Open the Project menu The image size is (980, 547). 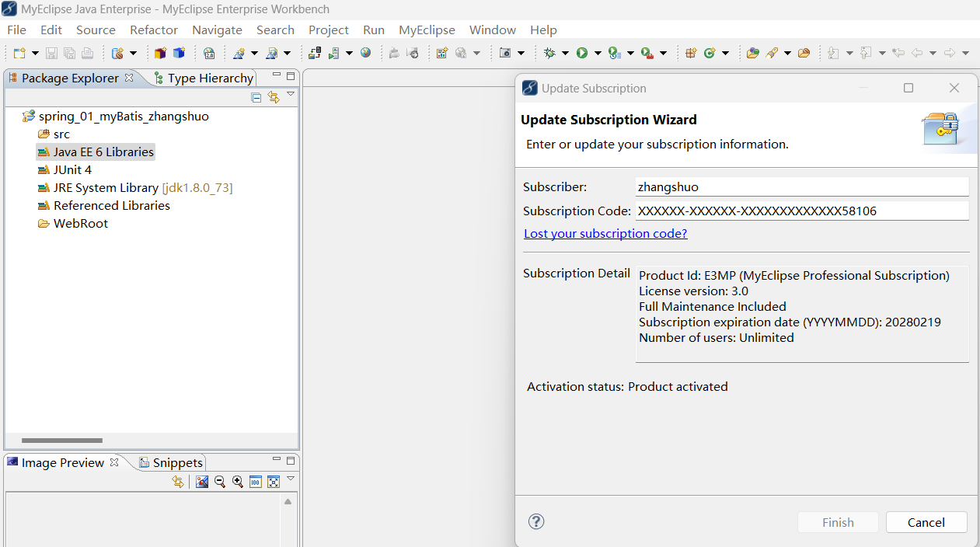tap(329, 30)
